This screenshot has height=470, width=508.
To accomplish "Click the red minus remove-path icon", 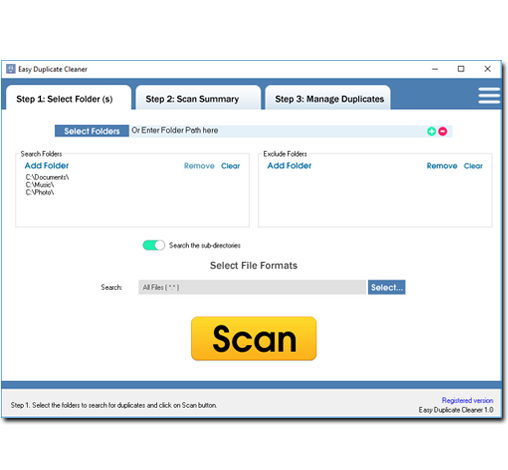I will (x=442, y=131).
